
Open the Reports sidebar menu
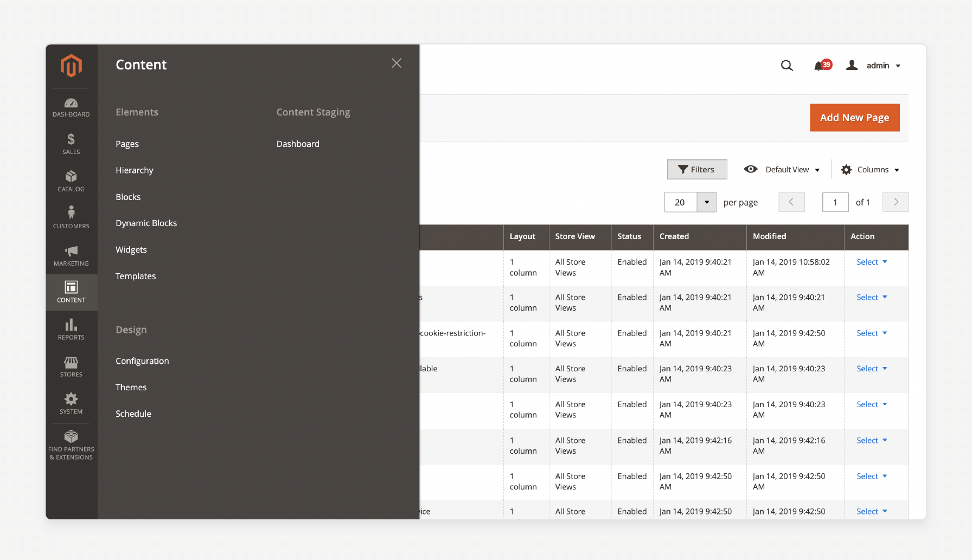71,330
